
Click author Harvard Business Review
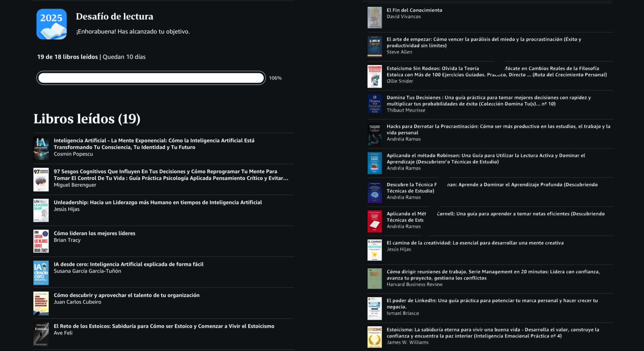click(414, 284)
